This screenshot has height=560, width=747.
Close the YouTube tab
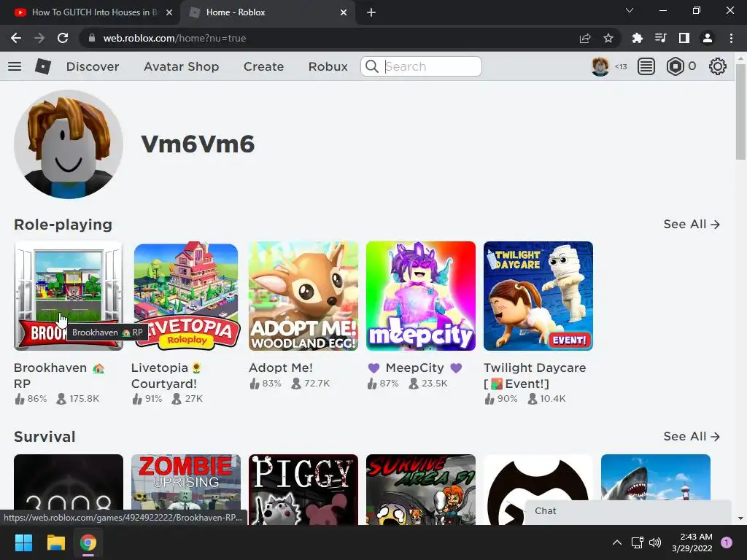pyautogui.click(x=169, y=12)
